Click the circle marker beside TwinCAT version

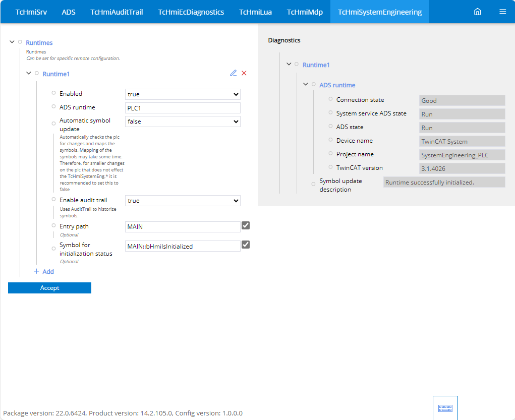[x=330, y=167]
